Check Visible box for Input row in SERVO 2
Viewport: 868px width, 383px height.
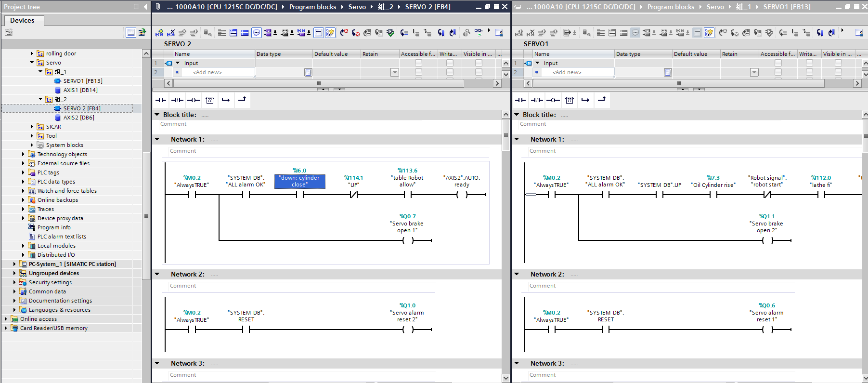pyautogui.click(x=479, y=63)
